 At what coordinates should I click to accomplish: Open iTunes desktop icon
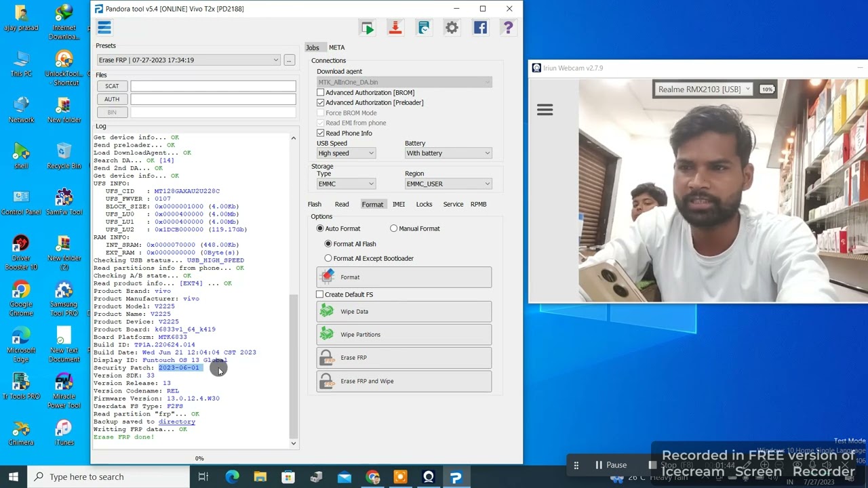pyautogui.click(x=64, y=432)
